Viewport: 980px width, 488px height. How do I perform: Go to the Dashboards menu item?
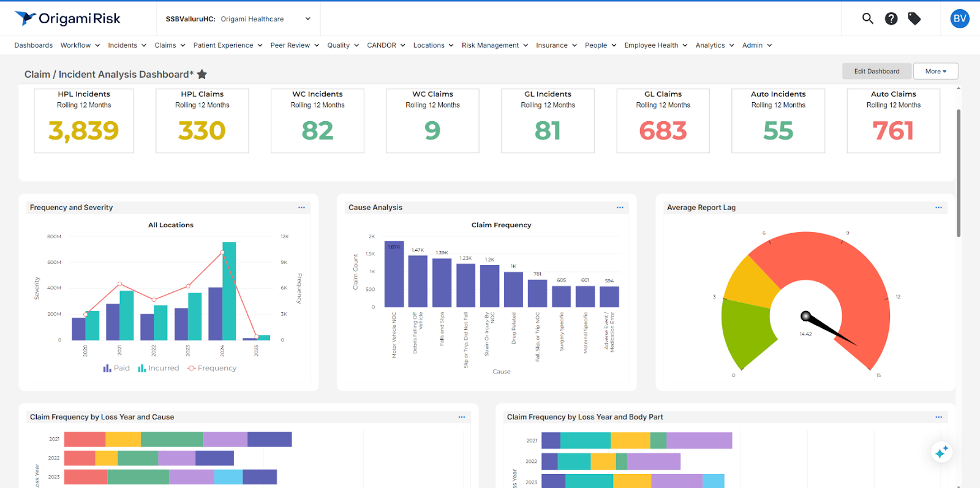point(34,45)
